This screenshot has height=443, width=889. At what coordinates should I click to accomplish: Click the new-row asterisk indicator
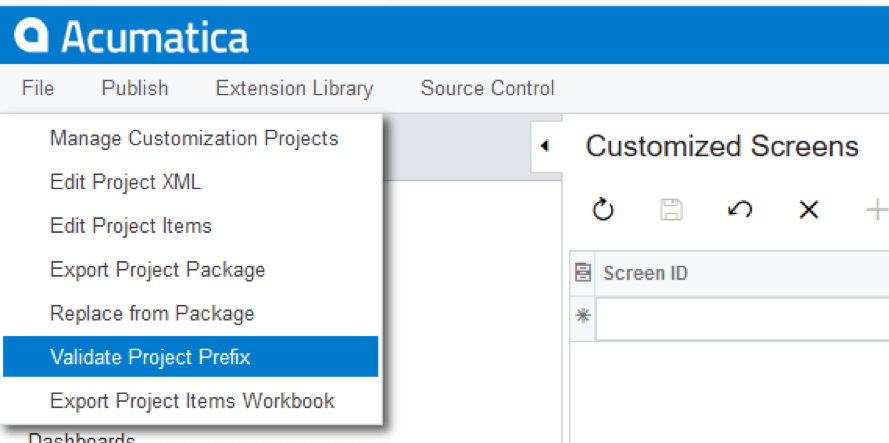click(x=582, y=317)
